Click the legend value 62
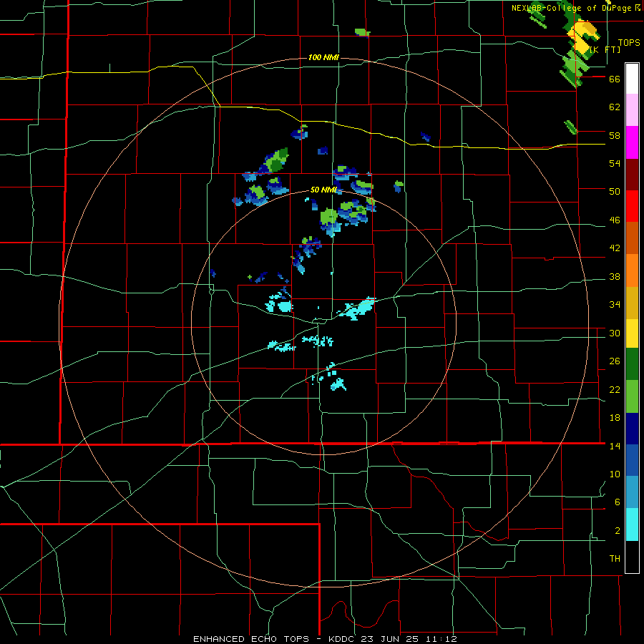 (x=615, y=107)
